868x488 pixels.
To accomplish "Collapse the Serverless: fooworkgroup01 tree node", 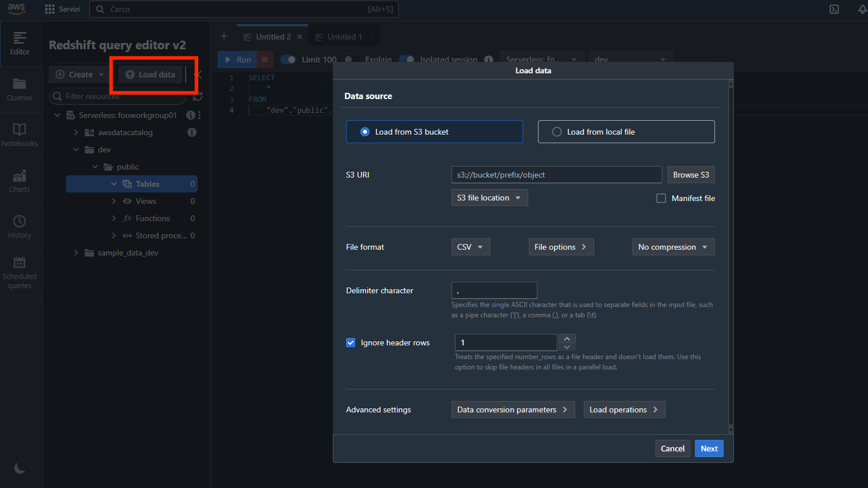I will pos(57,115).
